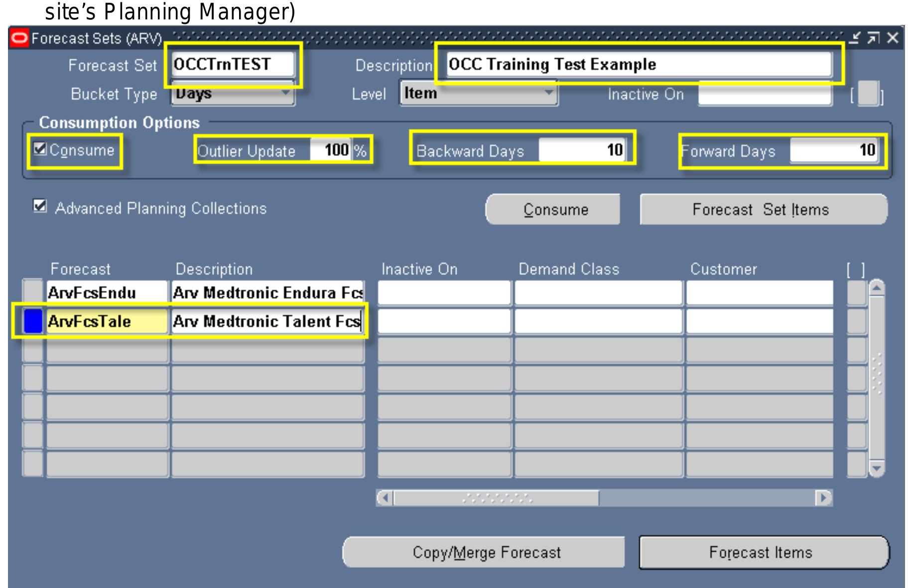Click the Oracle logo in the title bar
908x588 pixels.
pos(19,36)
